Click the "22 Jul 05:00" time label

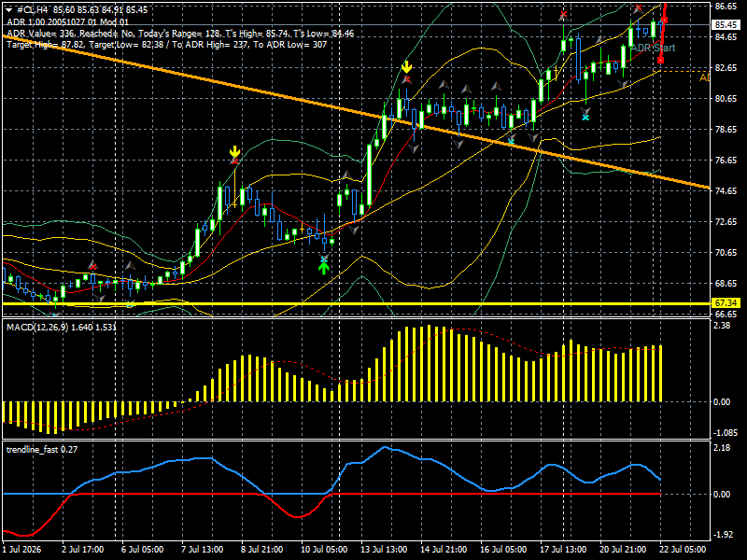(x=683, y=550)
